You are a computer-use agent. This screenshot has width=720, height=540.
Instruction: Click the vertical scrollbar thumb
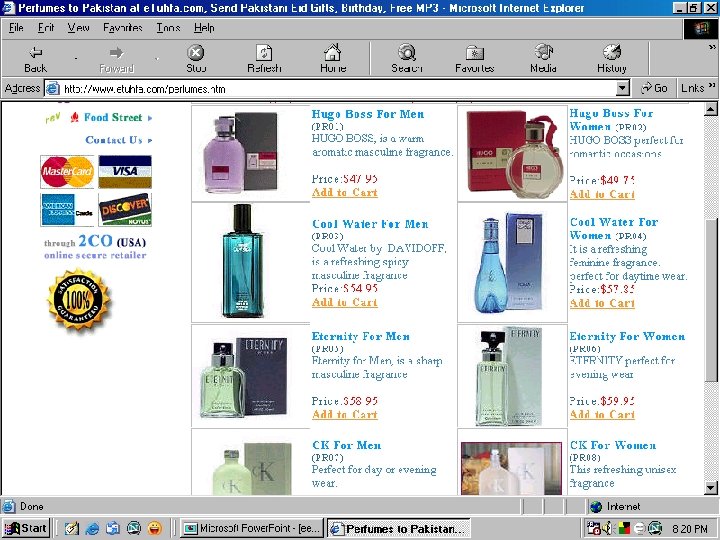(711, 300)
